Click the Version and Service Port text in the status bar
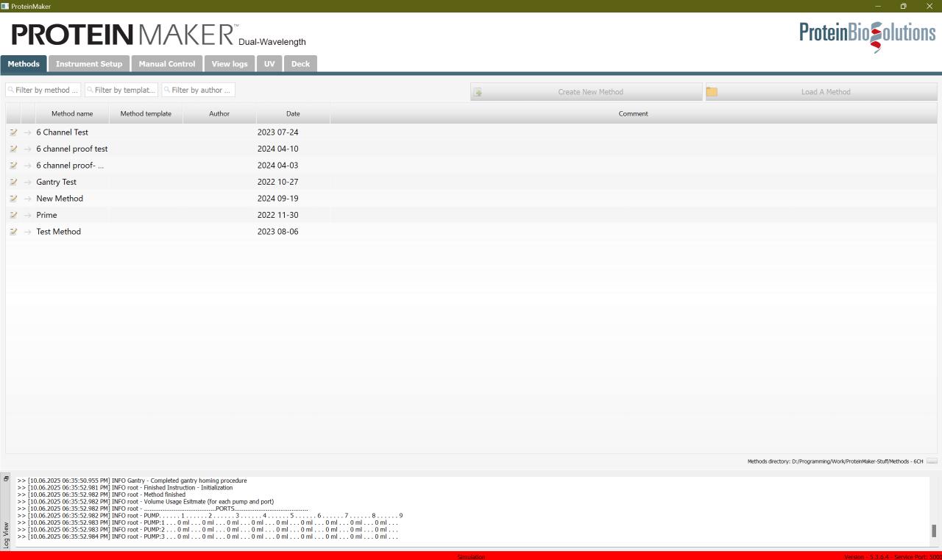Viewport: 942px width, 560px height. pyautogui.click(x=893, y=557)
